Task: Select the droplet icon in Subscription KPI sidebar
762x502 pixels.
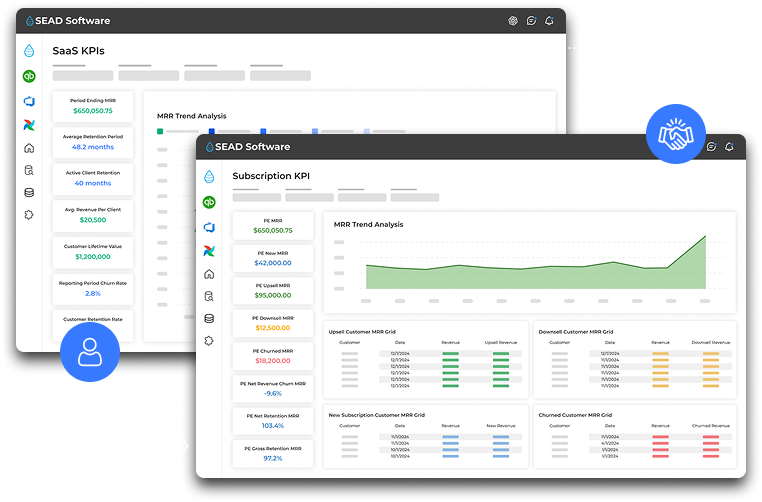Action: tap(209, 176)
